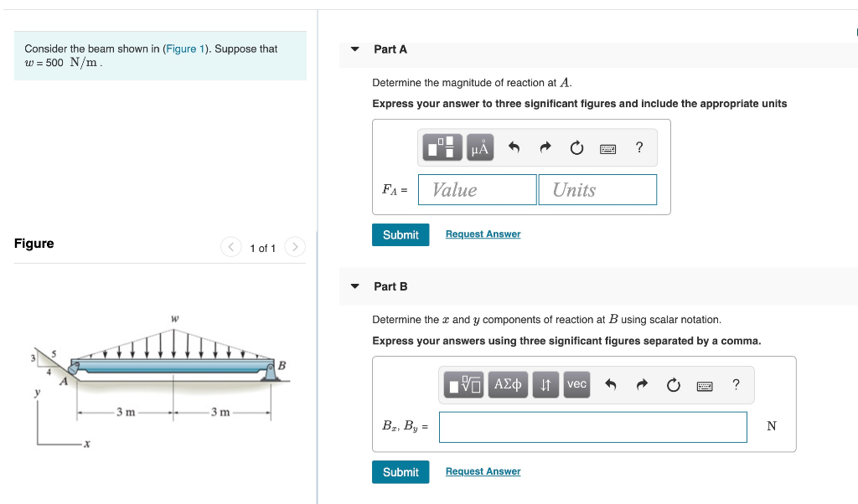
Task: Redo in Part B answer toolbar
Action: (x=642, y=385)
